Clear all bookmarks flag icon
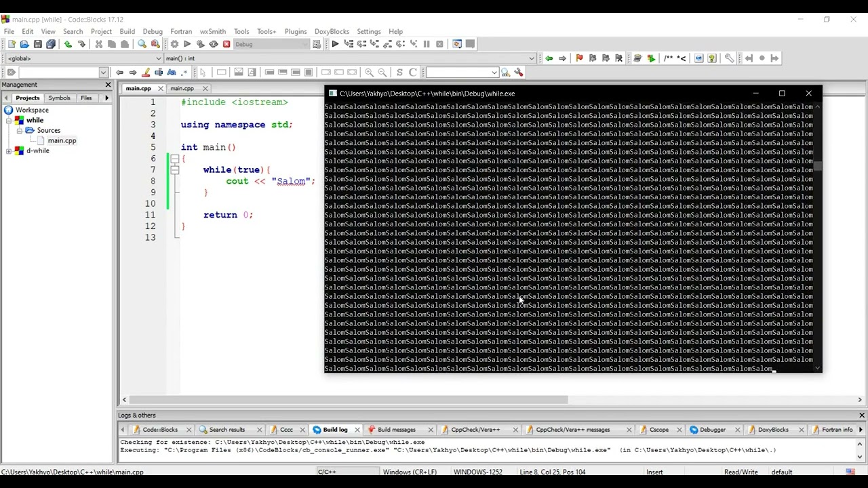This screenshot has width=868, height=488. click(618, 58)
